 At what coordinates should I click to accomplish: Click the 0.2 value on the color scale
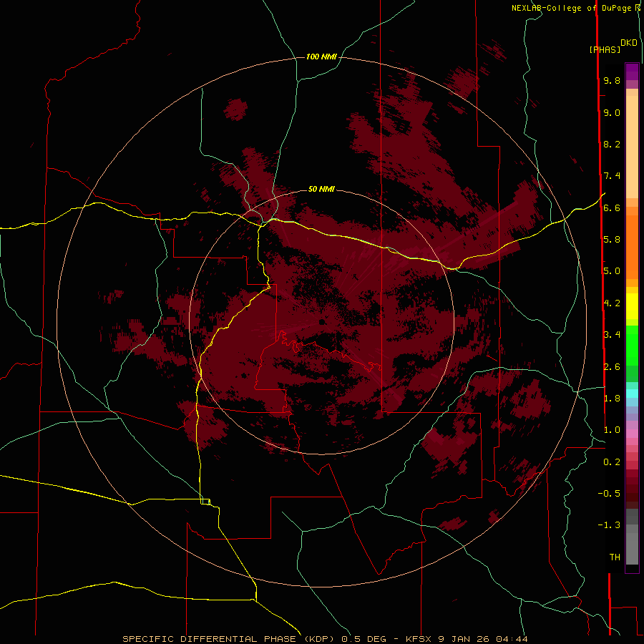(x=612, y=462)
